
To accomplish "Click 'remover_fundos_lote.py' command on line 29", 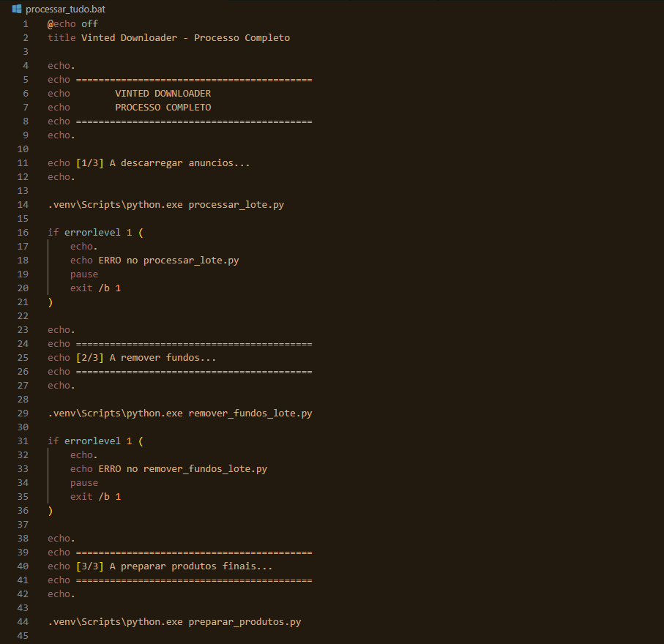I will (x=250, y=413).
